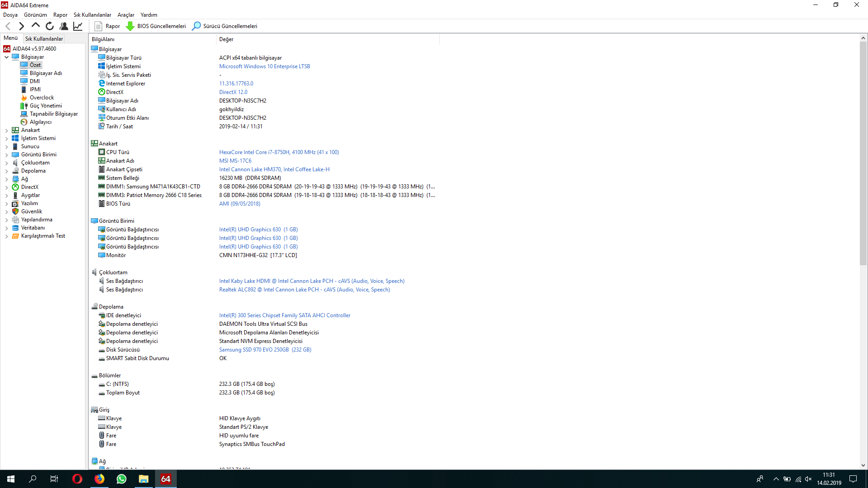Open taskbar search magnifier
The height and width of the screenshot is (488, 868).
[33, 479]
